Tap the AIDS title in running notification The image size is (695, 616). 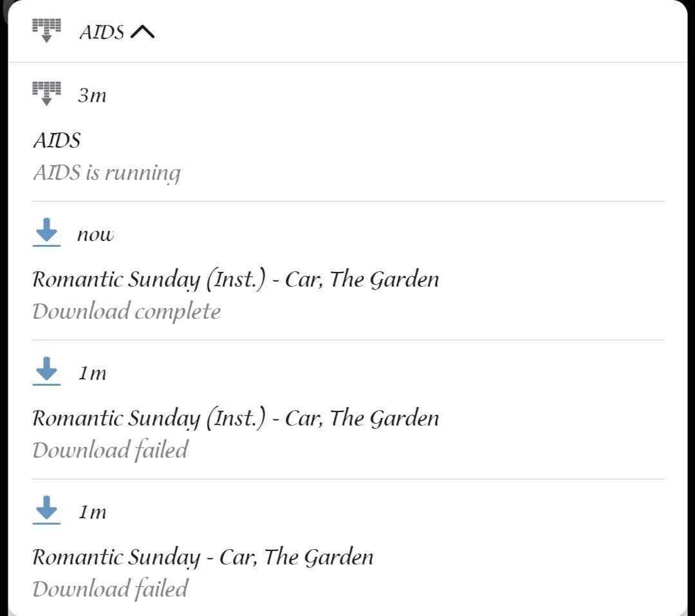pos(57,140)
